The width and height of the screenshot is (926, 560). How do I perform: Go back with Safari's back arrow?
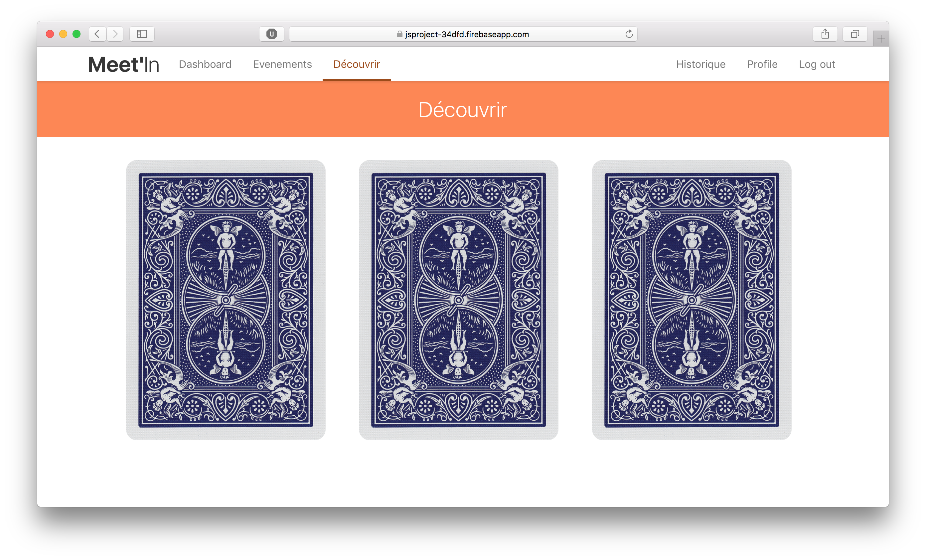(x=97, y=34)
